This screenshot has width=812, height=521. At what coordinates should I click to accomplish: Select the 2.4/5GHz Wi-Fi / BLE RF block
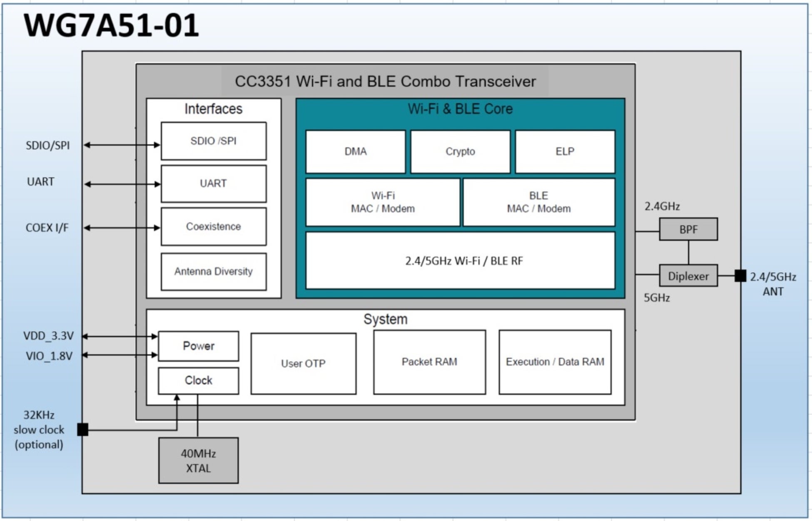click(x=460, y=260)
